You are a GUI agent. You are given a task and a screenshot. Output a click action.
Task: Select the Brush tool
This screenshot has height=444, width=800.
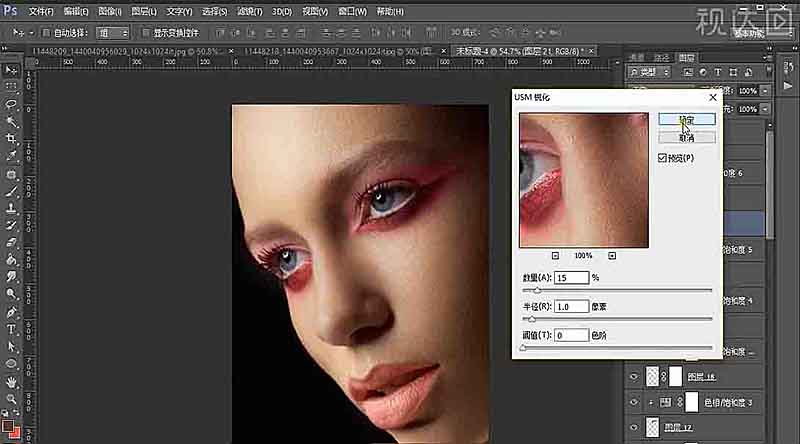[11, 191]
